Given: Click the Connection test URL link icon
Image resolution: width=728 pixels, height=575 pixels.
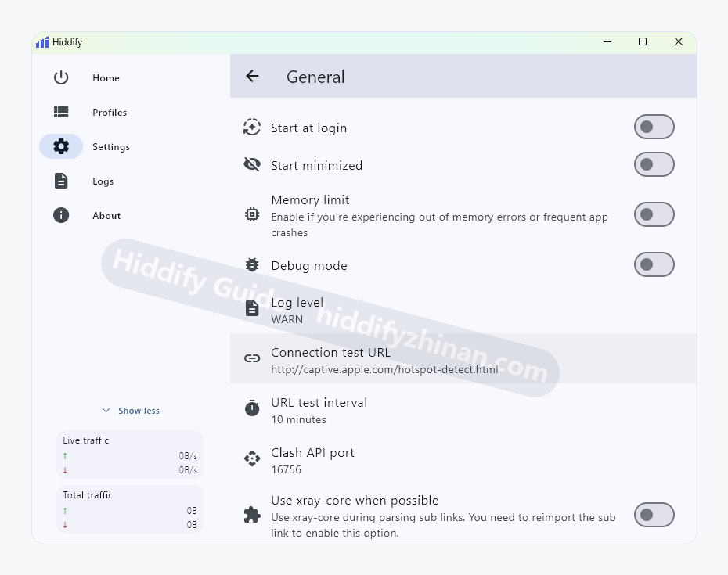Looking at the screenshot, I should (252, 358).
